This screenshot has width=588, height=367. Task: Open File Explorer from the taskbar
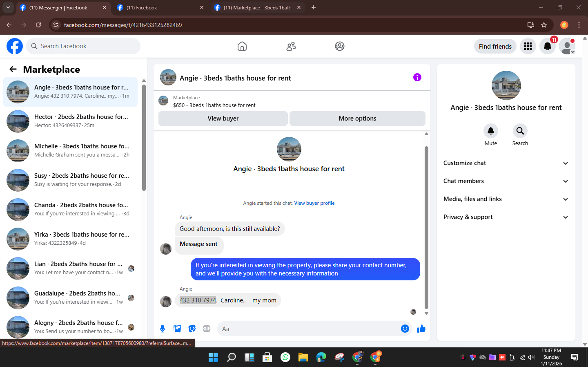303,357
